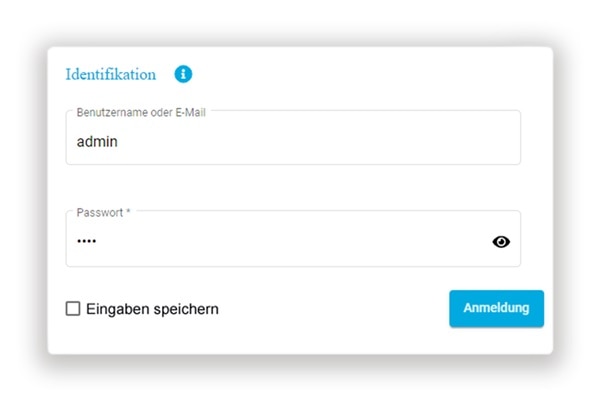Click the Eingaben speichern label text
Viewport: 600px width, 400px height.
point(152,309)
